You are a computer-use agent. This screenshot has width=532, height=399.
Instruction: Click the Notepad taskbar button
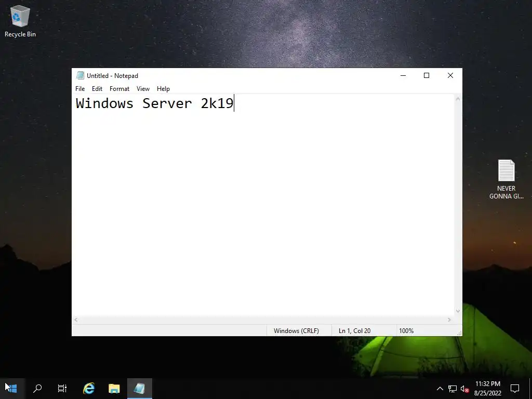139,388
